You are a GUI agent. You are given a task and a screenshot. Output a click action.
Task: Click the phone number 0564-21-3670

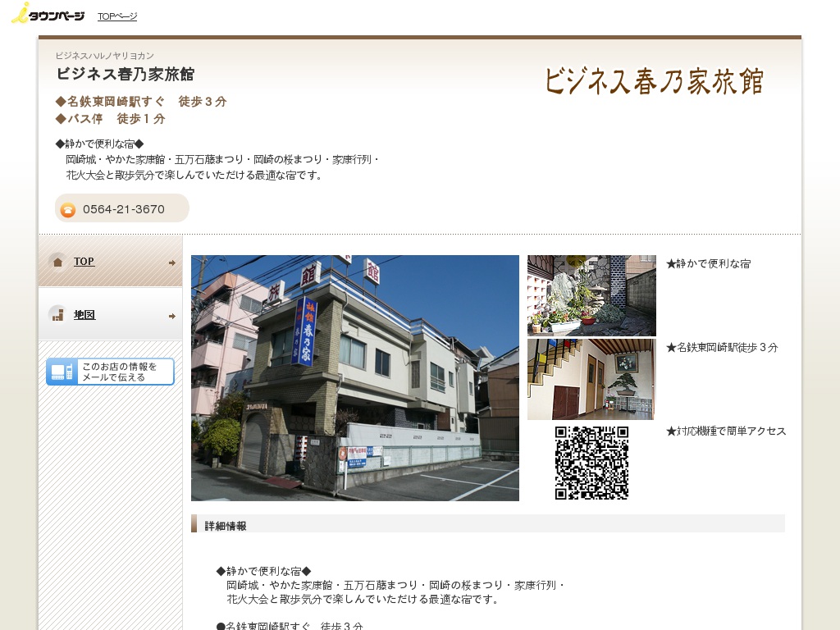click(x=124, y=209)
